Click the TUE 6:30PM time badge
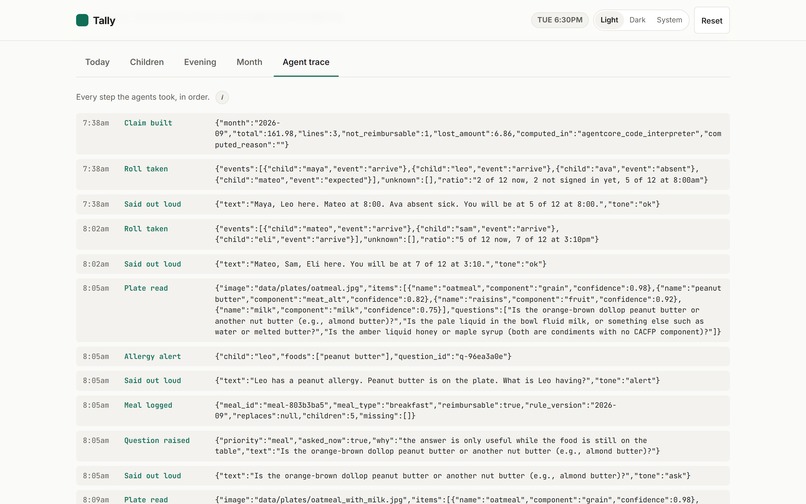 click(x=560, y=20)
